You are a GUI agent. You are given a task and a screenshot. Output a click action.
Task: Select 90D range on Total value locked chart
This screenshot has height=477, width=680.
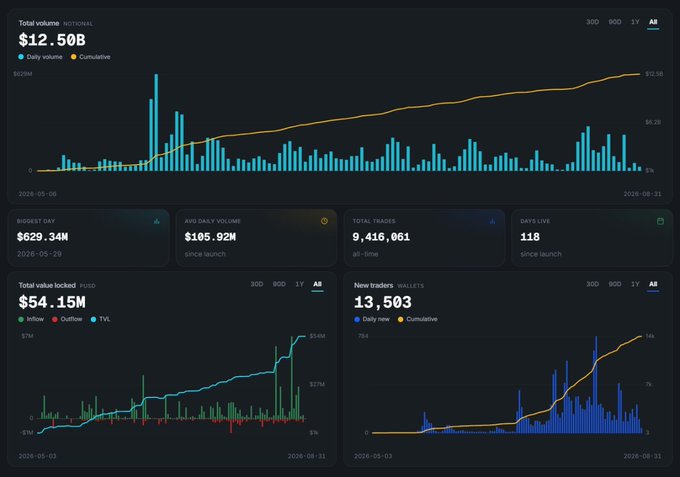click(279, 284)
